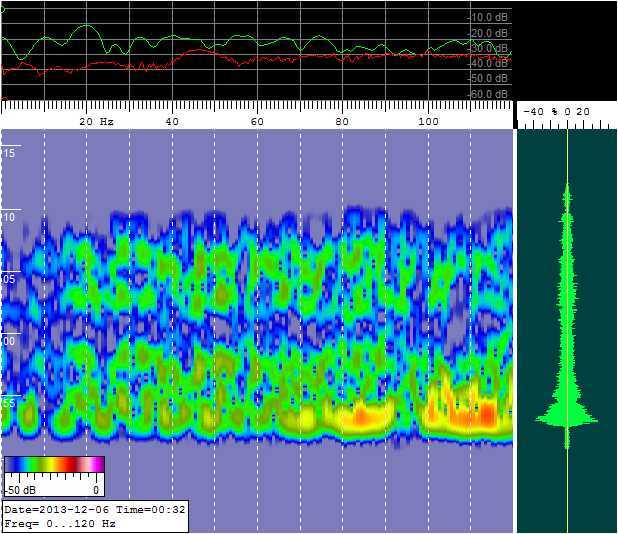Click the 80 mark on frequency axis
Screen dimensions: 618x534
pyautogui.click(x=343, y=121)
